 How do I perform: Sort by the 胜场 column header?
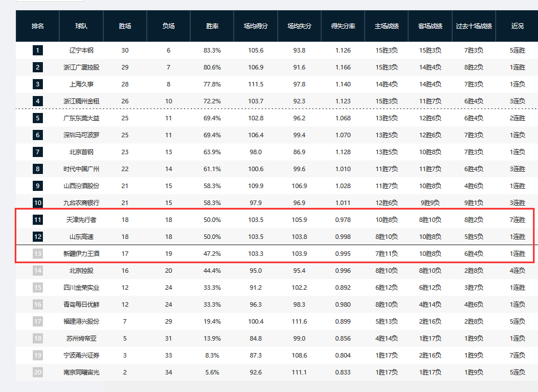[125, 26]
